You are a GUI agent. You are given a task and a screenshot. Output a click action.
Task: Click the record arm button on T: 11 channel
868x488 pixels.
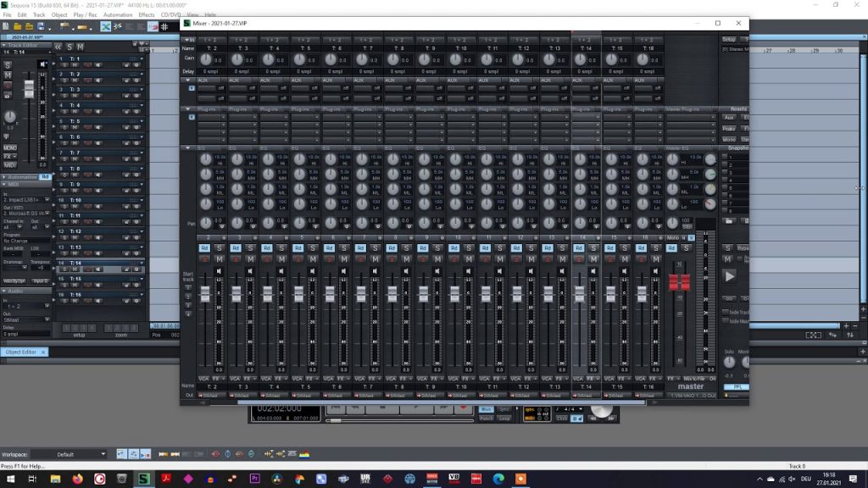[x=485, y=259]
